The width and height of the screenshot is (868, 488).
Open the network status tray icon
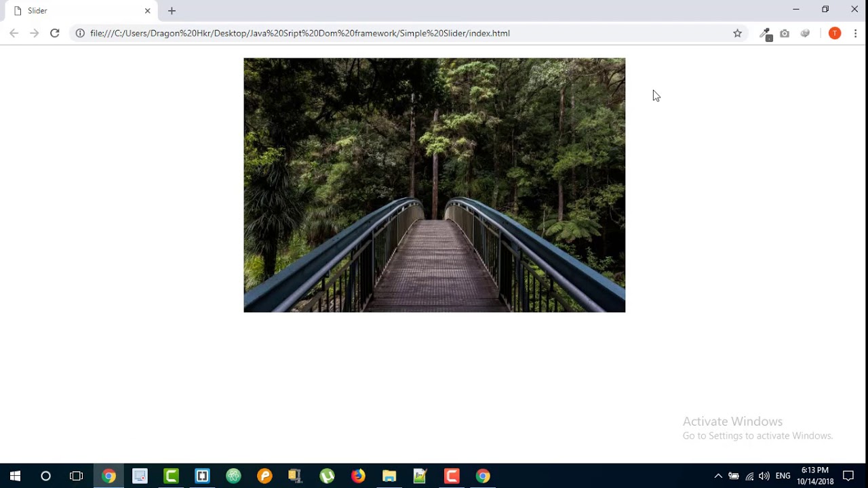(749, 476)
